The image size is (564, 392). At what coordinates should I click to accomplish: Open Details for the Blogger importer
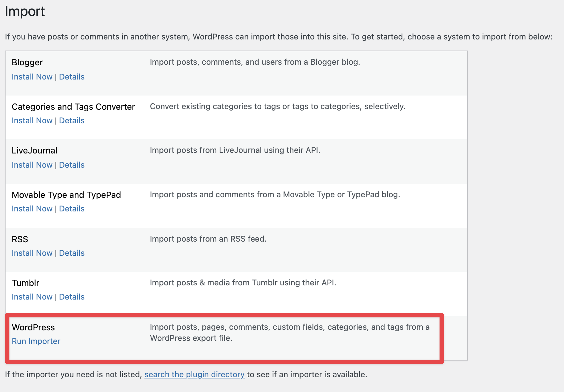(x=72, y=77)
